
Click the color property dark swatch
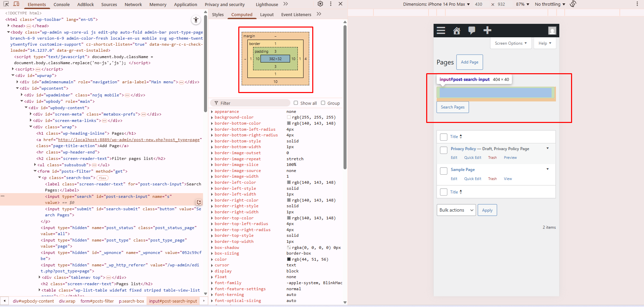pos(289,259)
